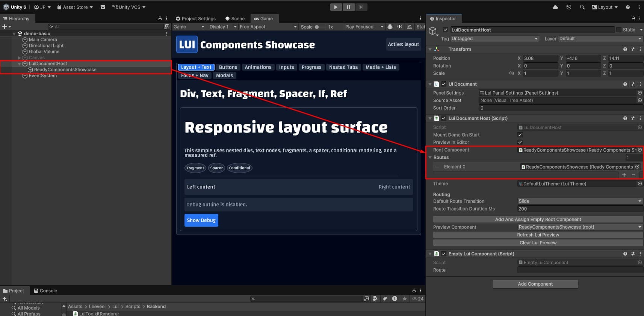
Task: Open the UI Document preset settings icon
Action: click(633, 84)
